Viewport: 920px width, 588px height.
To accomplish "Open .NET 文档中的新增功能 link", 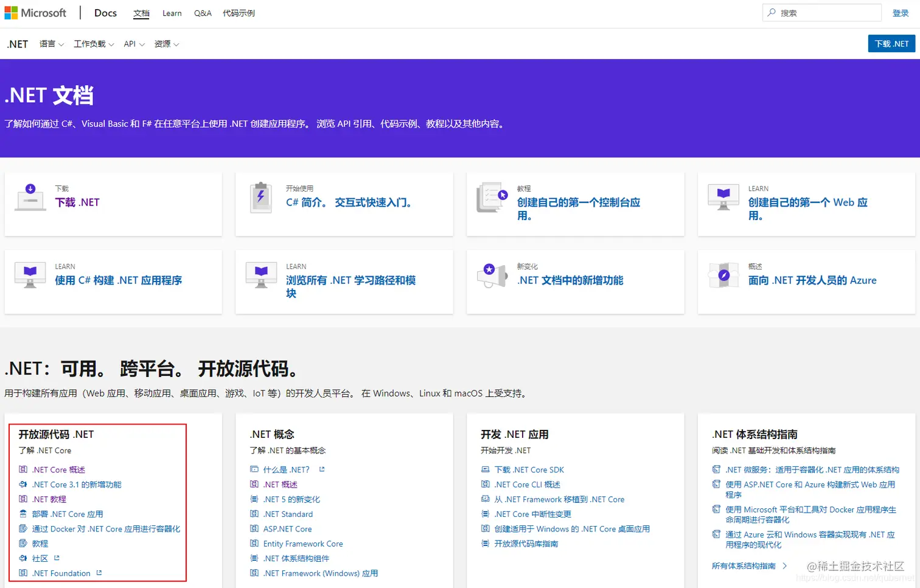I will pos(570,280).
